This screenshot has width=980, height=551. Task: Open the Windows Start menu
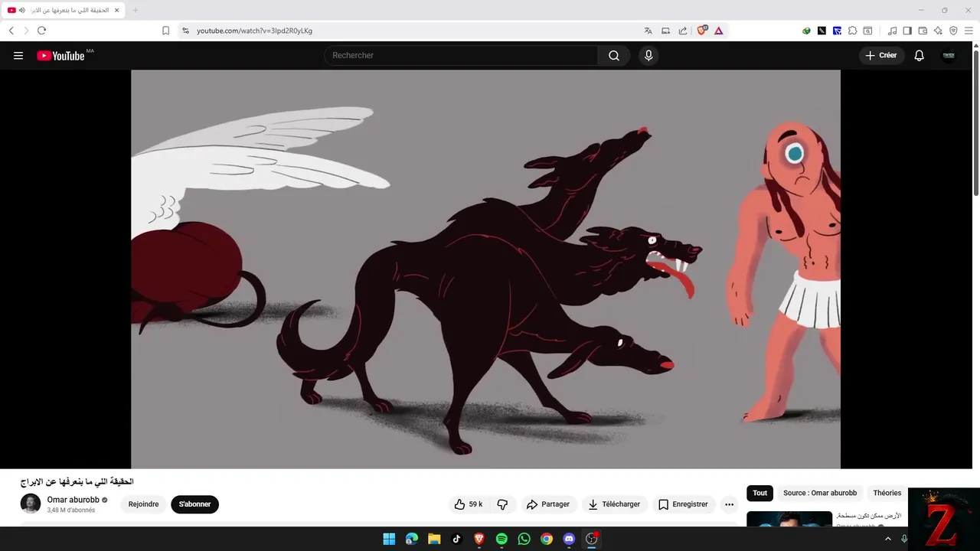[389, 539]
